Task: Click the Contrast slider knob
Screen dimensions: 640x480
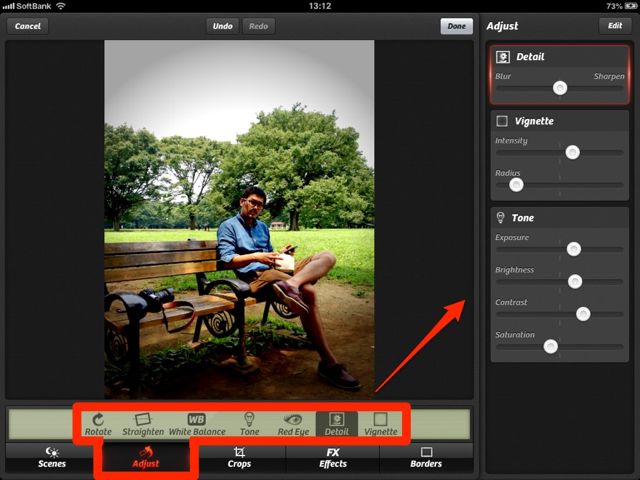Action: tap(583, 314)
